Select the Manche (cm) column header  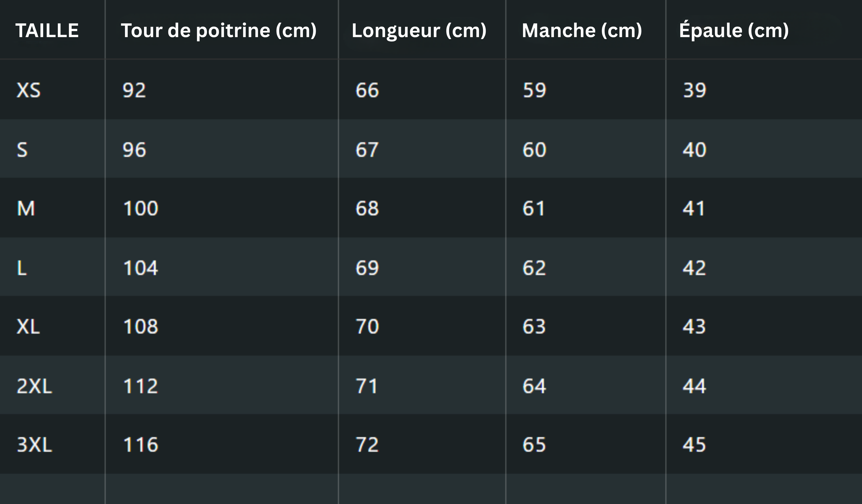coord(582,30)
